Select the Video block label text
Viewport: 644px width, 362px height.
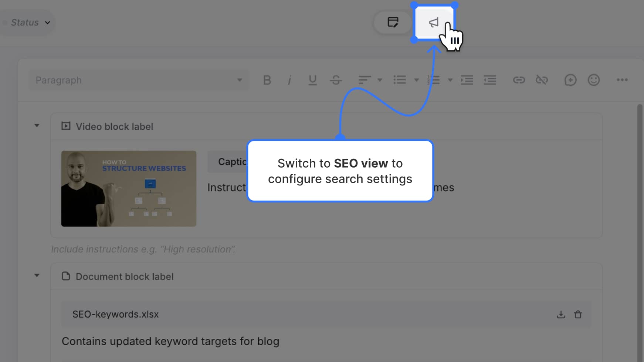114,127
